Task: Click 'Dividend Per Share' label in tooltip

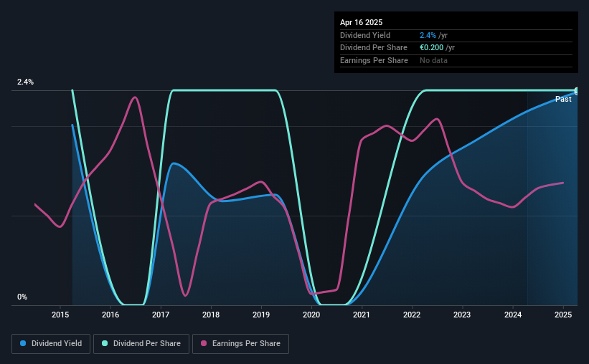Action: (x=374, y=48)
